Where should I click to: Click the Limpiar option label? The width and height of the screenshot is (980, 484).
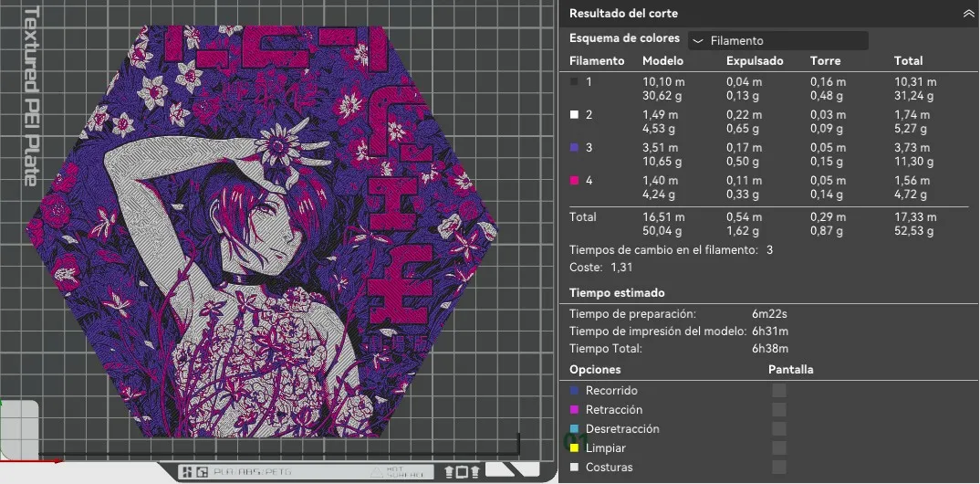(x=605, y=448)
